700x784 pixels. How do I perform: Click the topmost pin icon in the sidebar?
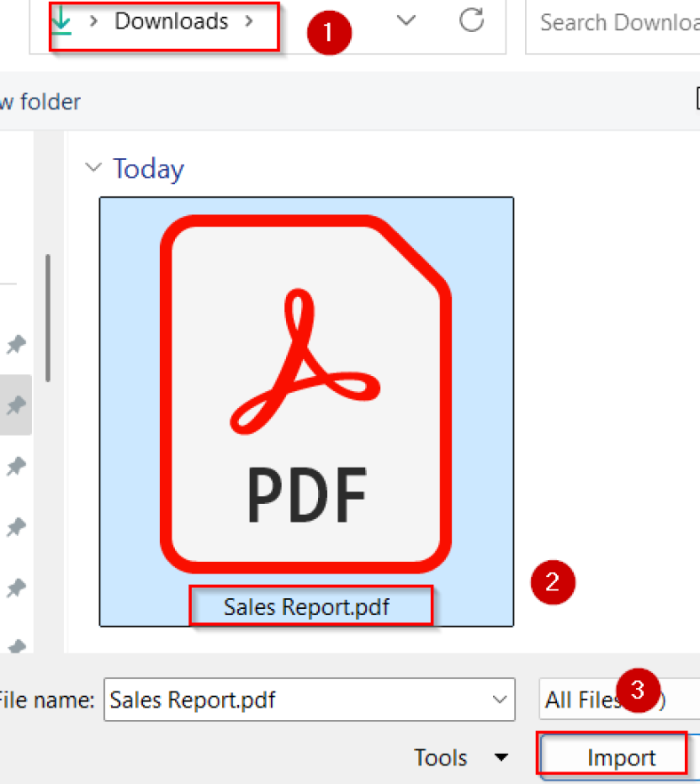tap(16, 345)
